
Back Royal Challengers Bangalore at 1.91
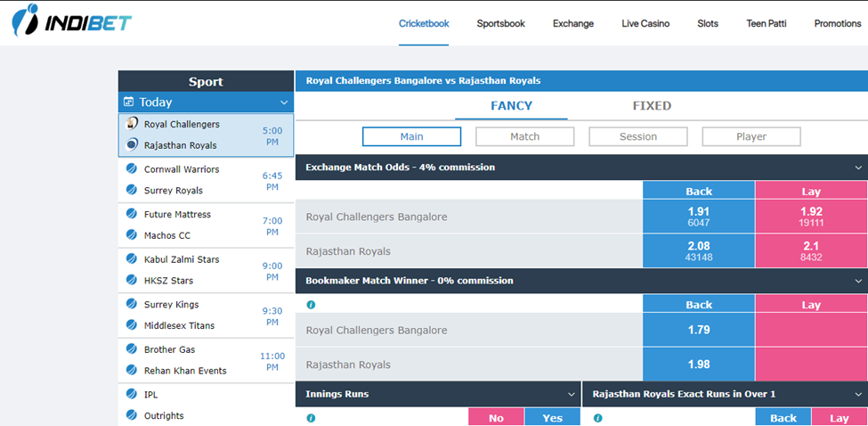(699, 217)
